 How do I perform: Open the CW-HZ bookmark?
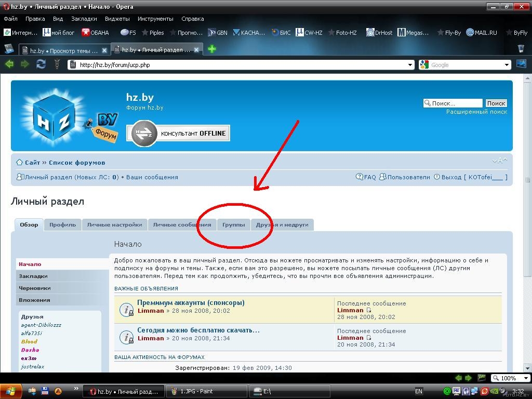coord(309,33)
